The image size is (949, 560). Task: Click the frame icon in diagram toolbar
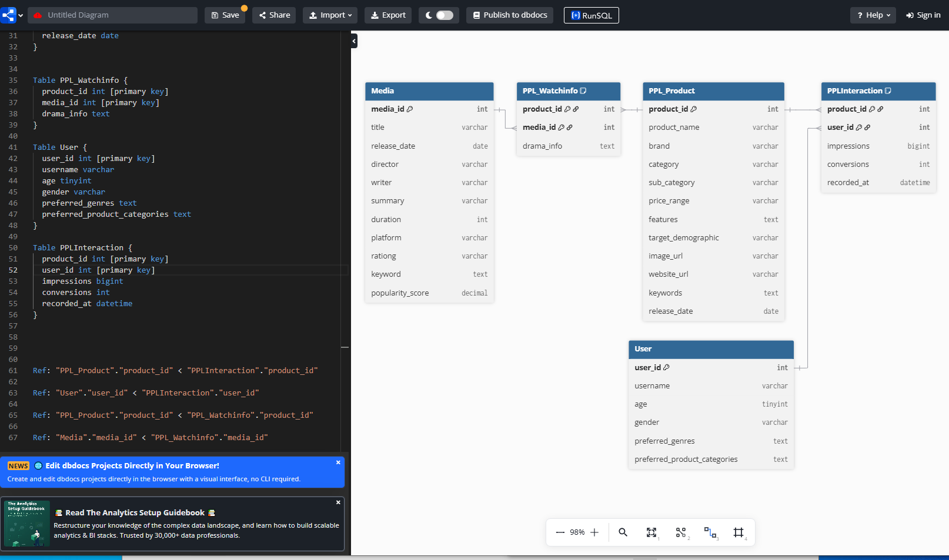[739, 532]
